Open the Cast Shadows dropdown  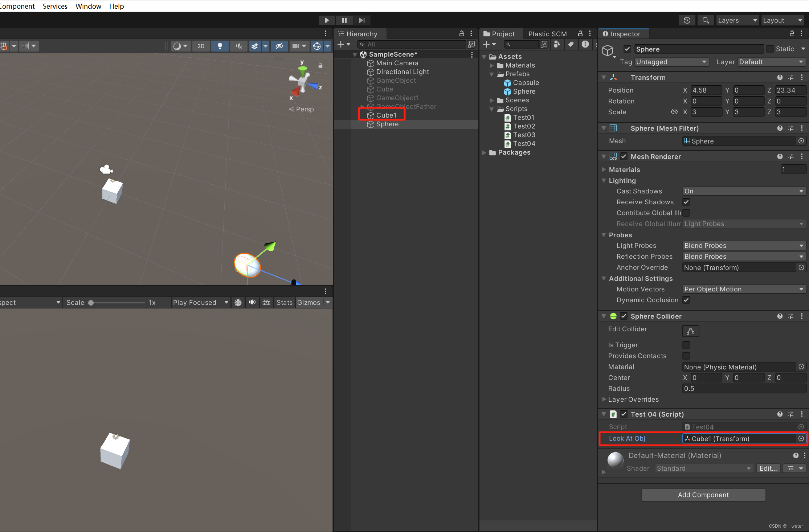744,191
